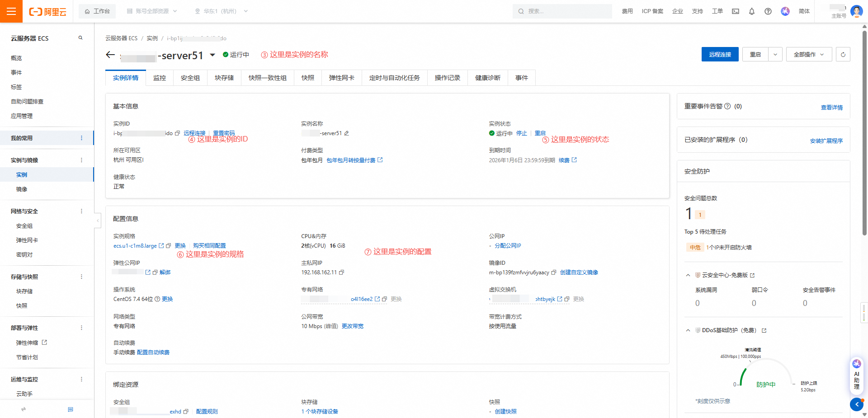Image resolution: width=868 pixels, height=418 pixels.
Task: Click the 远程连接 blue button
Action: tap(720, 54)
